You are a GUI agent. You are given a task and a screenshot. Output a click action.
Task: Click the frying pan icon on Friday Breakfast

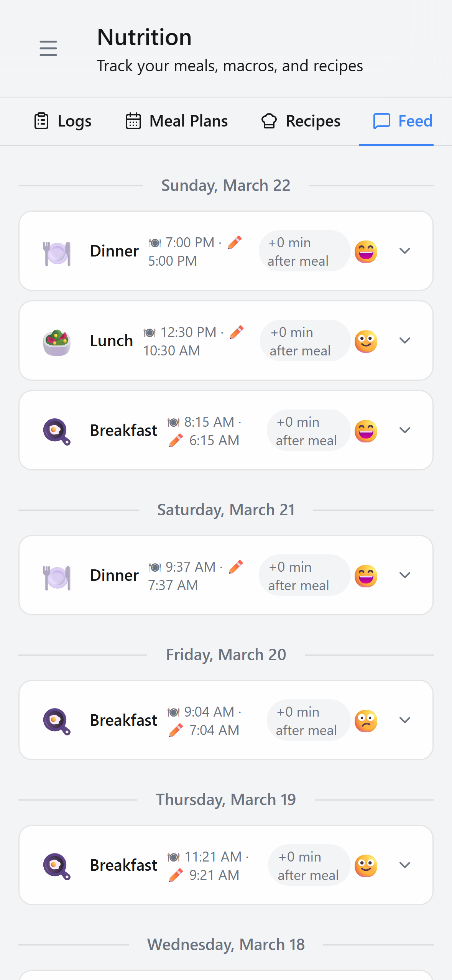(57, 722)
